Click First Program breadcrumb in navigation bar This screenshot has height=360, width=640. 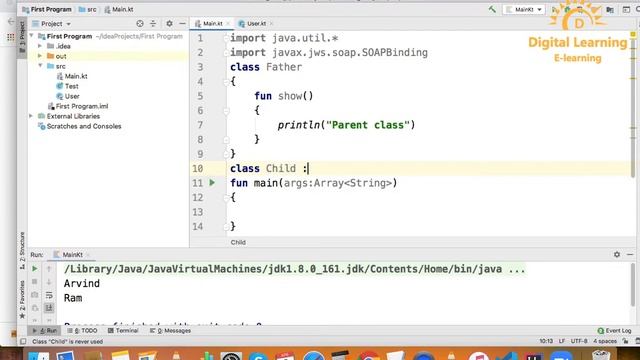tap(47, 9)
